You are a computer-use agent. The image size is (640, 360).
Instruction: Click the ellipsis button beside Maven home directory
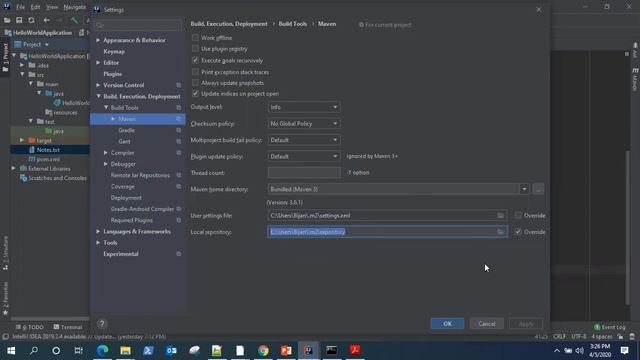click(x=538, y=189)
